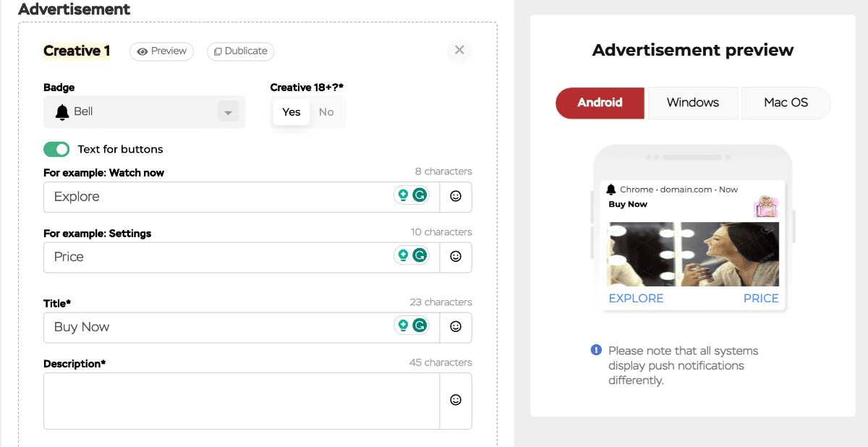Viewport: 868px width, 447px height.
Task: Select Yes for Creative 18+
Action: [292, 112]
